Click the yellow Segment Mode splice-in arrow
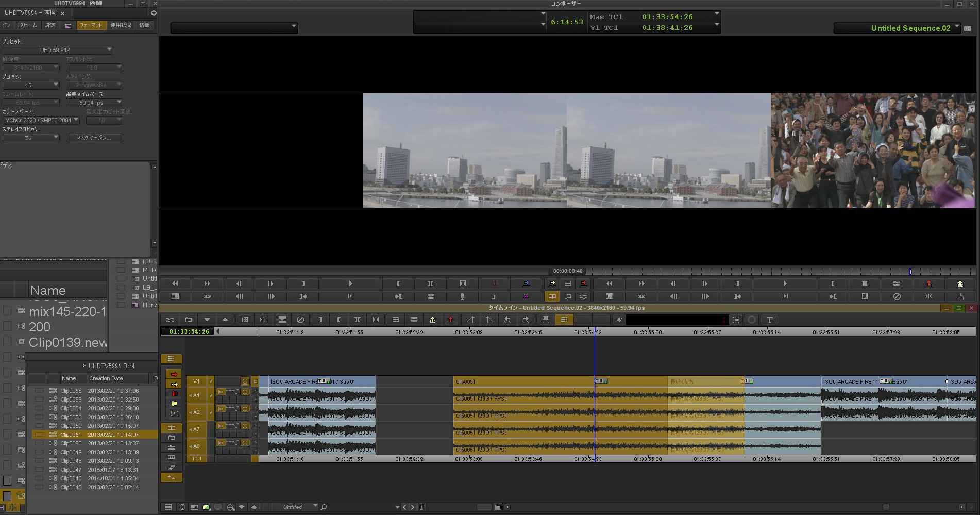This screenshot has height=515, width=980. point(174,384)
